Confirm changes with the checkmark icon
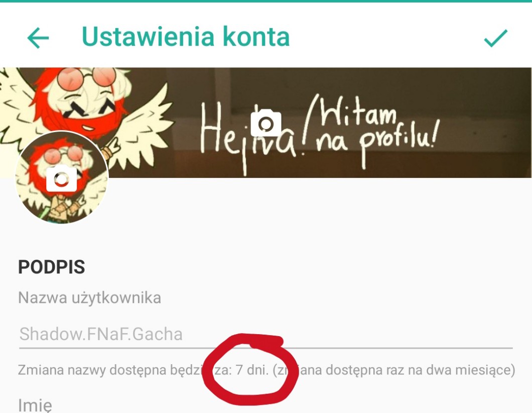This screenshot has width=532, height=413. [x=496, y=38]
